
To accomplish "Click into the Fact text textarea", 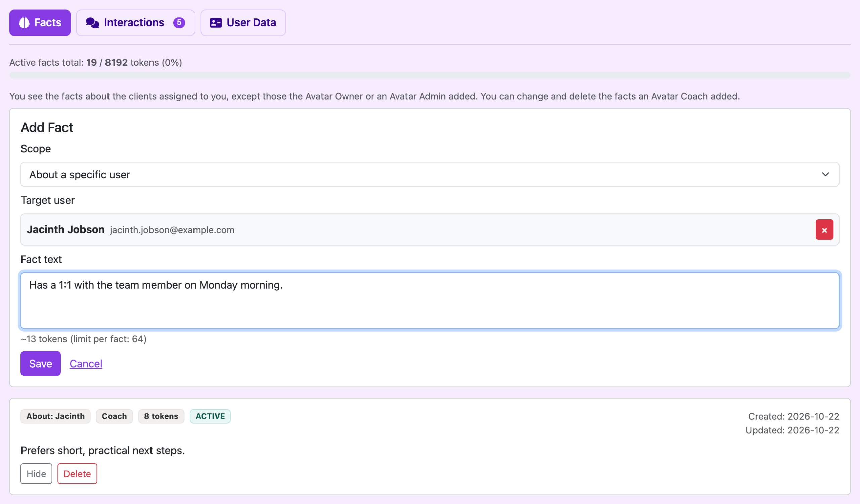I will pos(430,301).
